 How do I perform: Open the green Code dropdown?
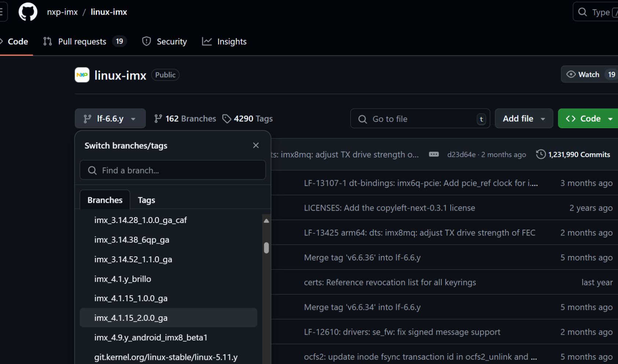(x=589, y=119)
